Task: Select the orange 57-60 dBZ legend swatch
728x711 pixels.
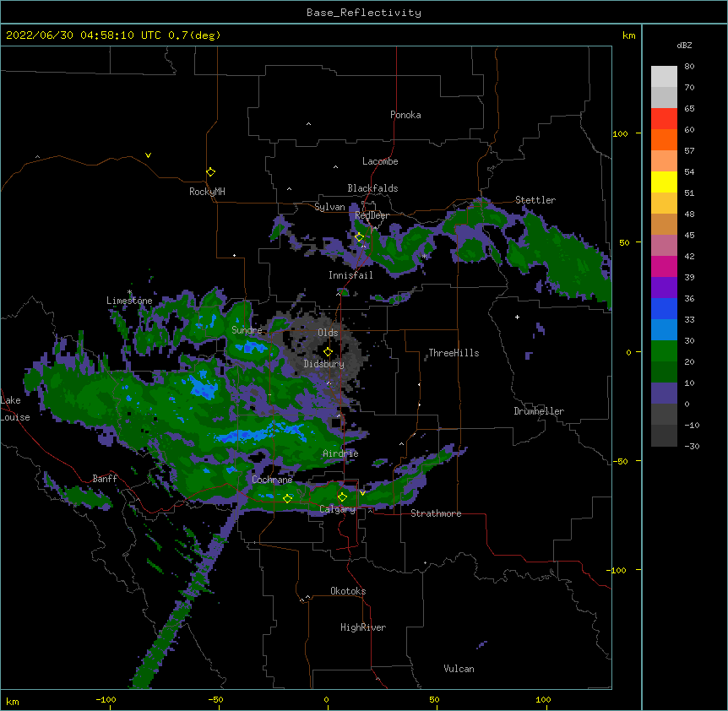Action: (664, 139)
